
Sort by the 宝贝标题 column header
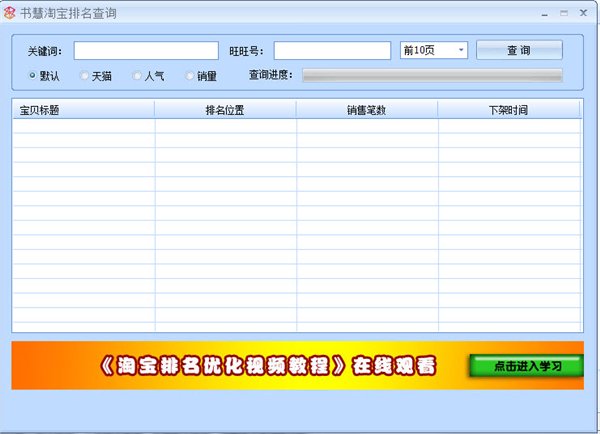point(83,110)
